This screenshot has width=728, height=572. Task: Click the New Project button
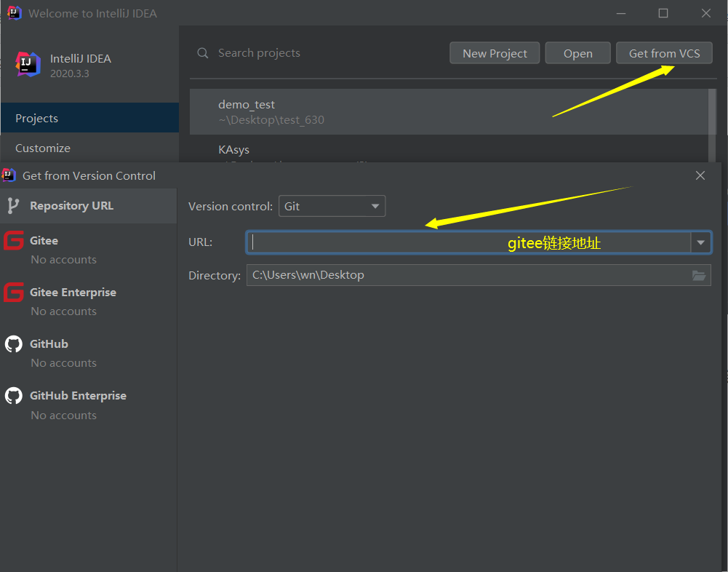(x=495, y=53)
